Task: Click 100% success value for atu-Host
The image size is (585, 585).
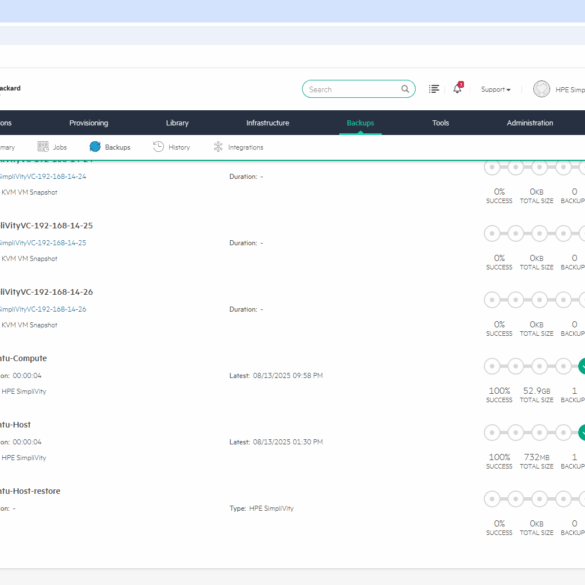Action: [499, 457]
